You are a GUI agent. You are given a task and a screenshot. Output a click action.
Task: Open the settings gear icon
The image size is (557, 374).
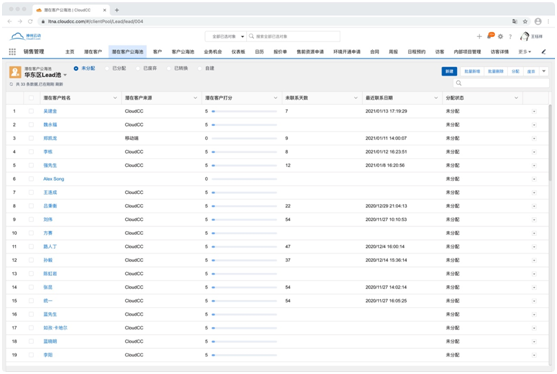pos(500,36)
